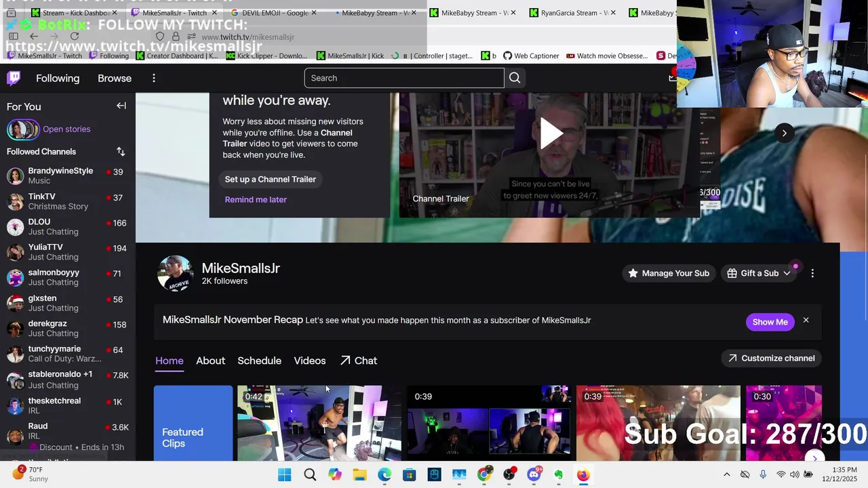Open stories link
Viewport: 868px width, 488px height.
click(66, 129)
